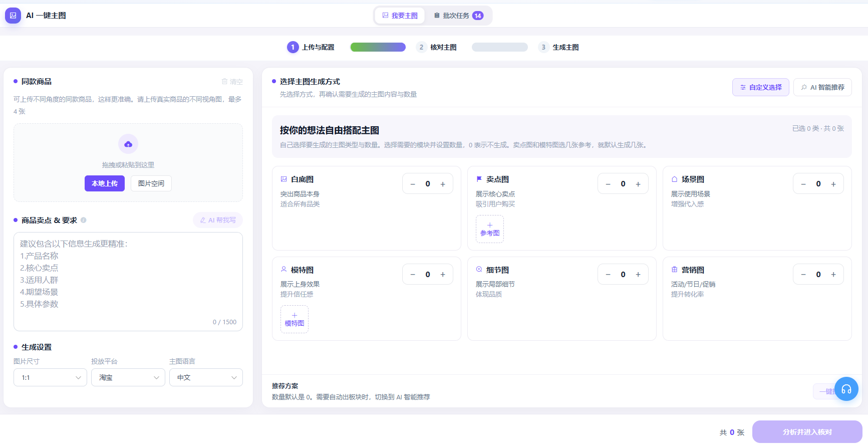Click the 白底图 quantity value field

point(428,184)
